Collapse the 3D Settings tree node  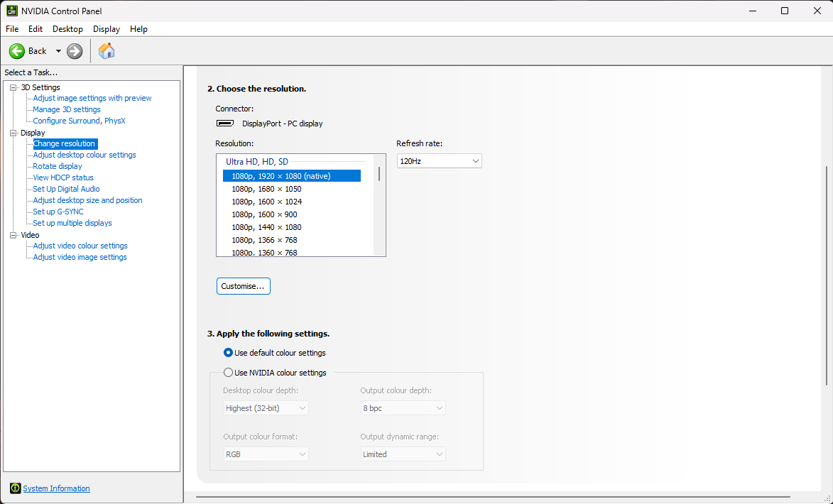point(13,87)
